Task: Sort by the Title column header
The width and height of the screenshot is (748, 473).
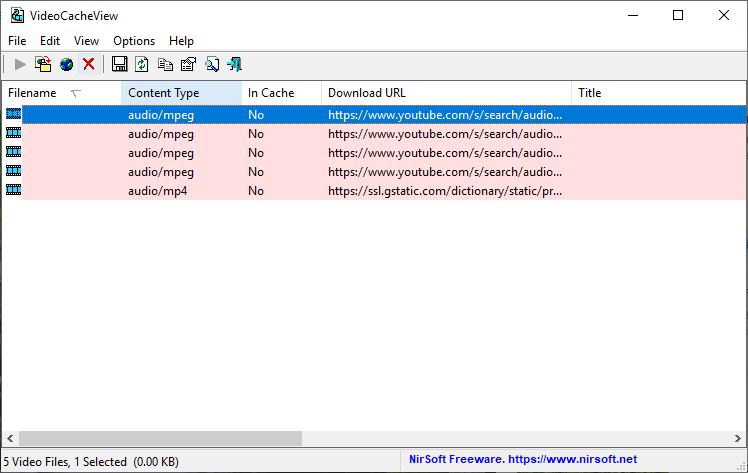Action: tap(658, 93)
